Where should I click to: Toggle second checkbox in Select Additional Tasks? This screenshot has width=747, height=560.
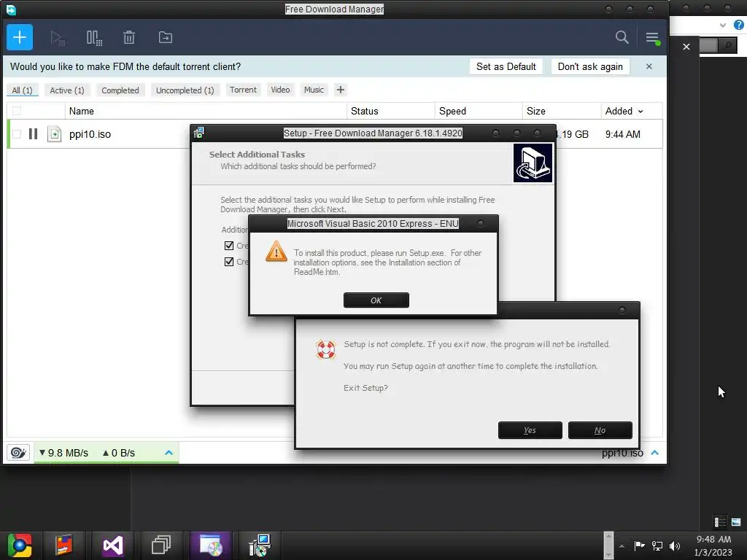pyautogui.click(x=229, y=262)
